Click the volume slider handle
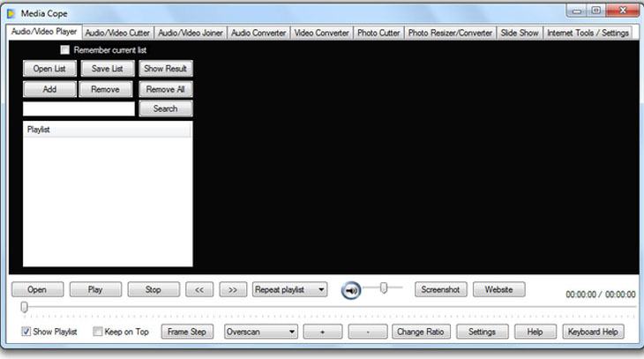 coord(384,288)
